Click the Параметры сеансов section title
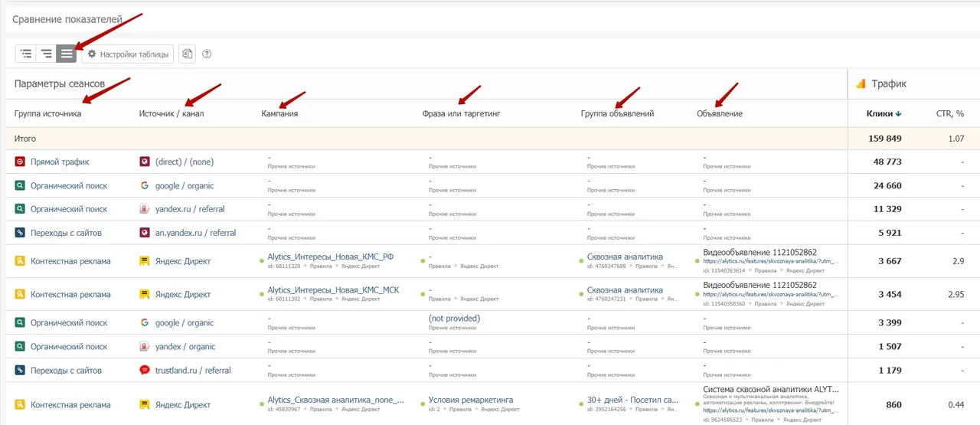The width and height of the screenshot is (980, 425). point(60,83)
